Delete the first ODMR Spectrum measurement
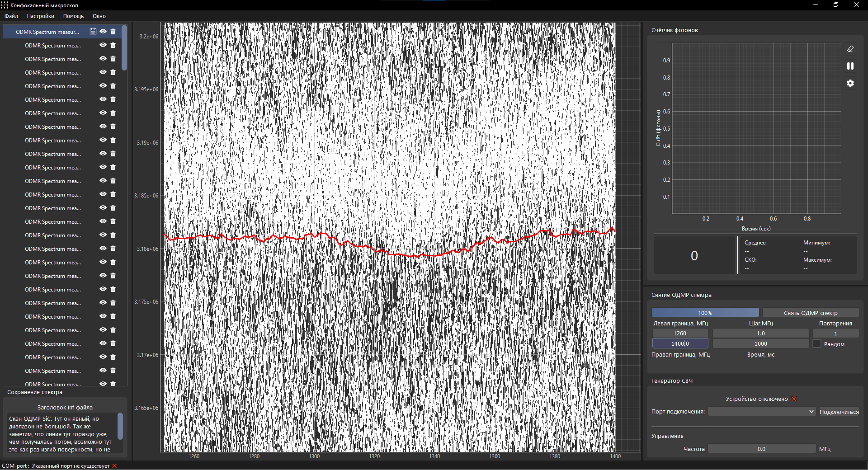The width and height of the screenshot is (868, 470). (113, 32)
